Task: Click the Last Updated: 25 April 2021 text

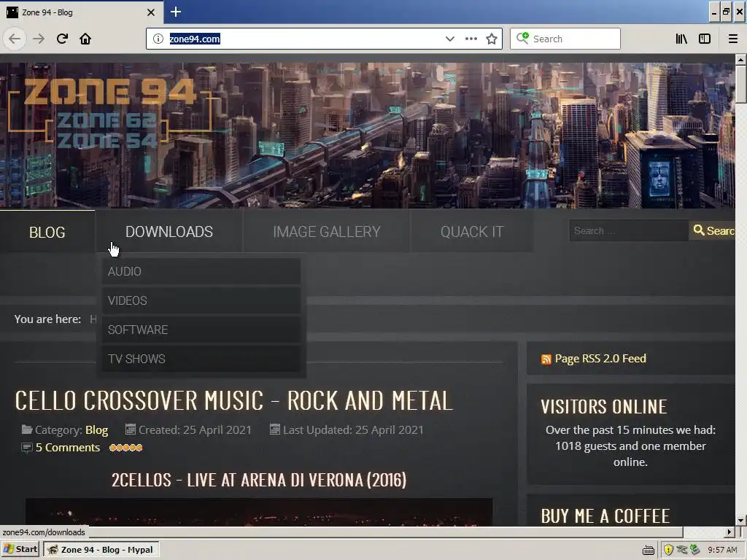Action: coord(353,430)
